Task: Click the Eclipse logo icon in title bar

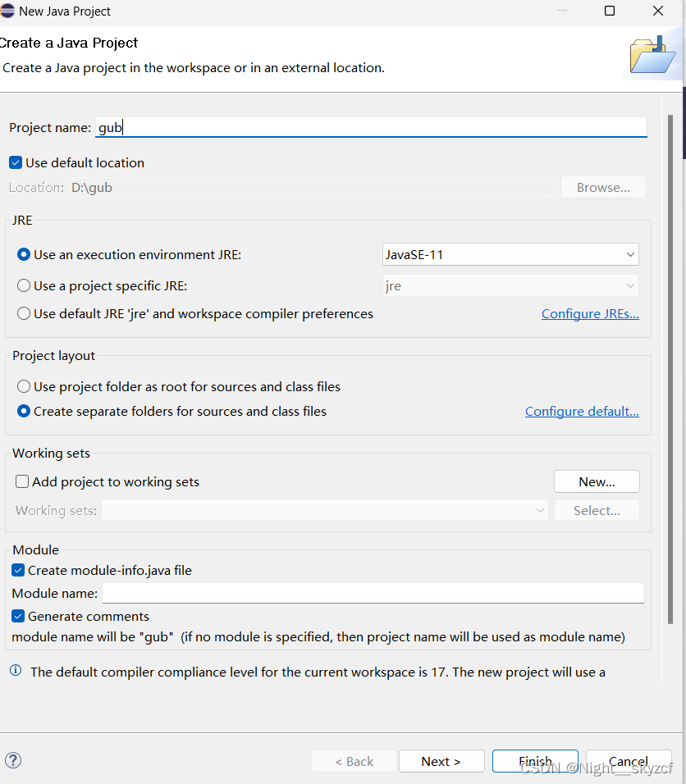Action: point(7,11)
